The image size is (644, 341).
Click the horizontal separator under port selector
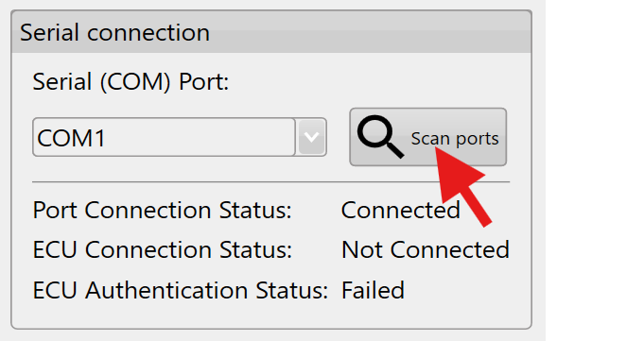[x=271, y=181]
